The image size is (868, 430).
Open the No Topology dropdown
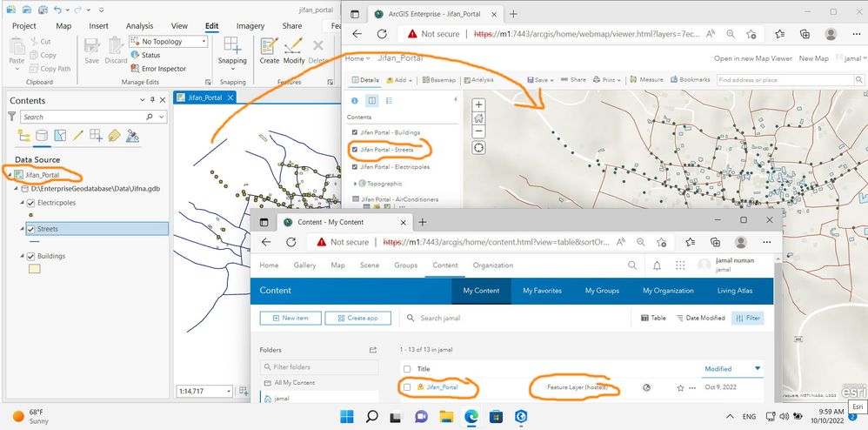pyautogui.click(x=169, y=42)
